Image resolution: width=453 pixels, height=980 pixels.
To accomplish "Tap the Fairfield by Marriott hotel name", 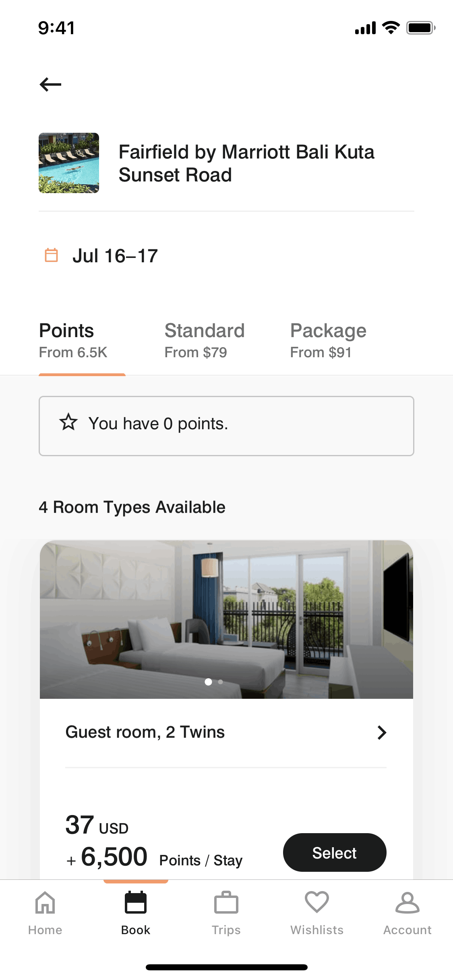I will click(x=246, y=163).
